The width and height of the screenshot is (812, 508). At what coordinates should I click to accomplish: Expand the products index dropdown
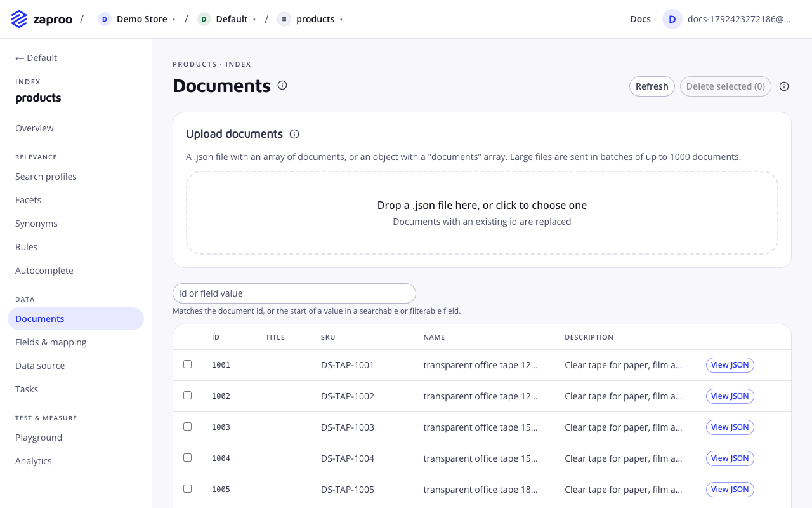point(341,20)
